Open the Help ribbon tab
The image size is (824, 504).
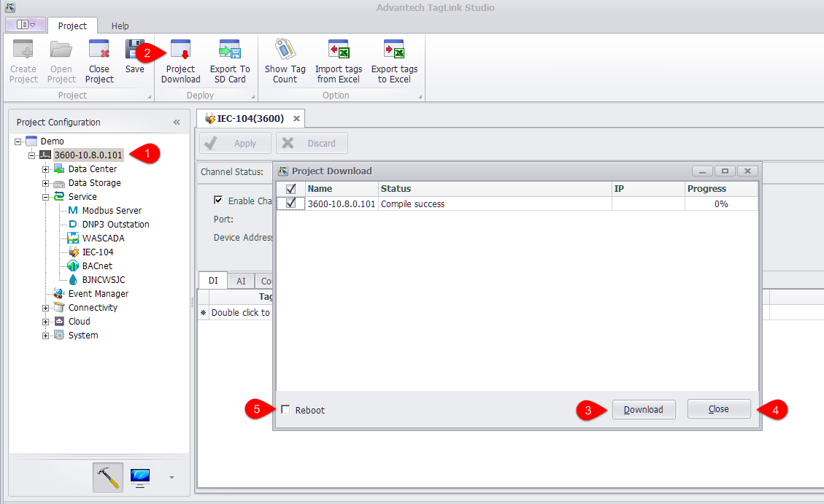120,26
